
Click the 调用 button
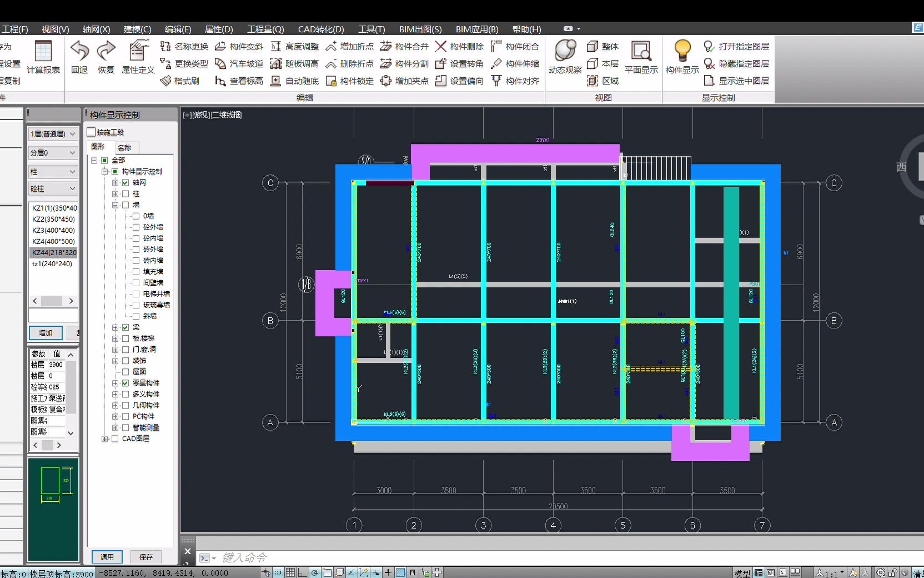click(107, 557)
